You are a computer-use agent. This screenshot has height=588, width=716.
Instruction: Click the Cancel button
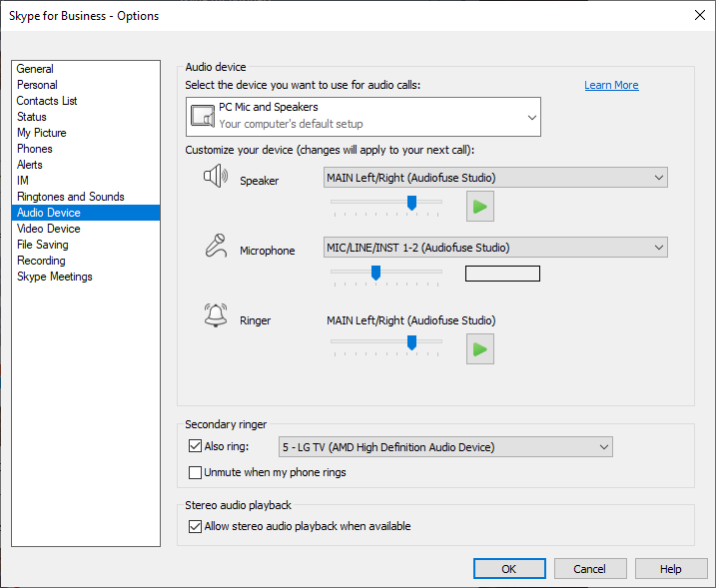(590, 569)
